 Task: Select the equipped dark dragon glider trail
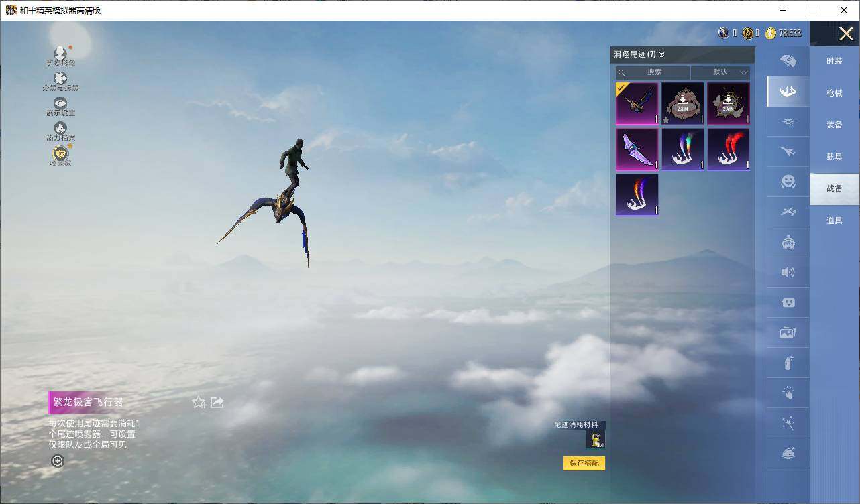637,104
